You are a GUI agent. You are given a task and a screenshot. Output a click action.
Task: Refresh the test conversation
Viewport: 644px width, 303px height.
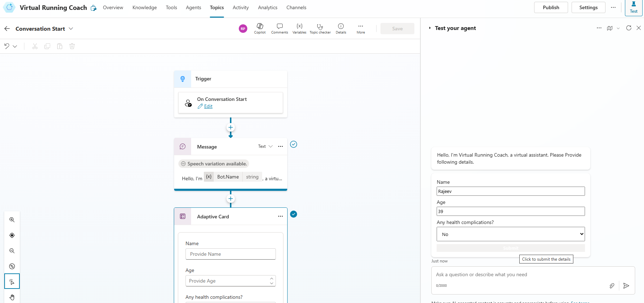click(628, 28)
